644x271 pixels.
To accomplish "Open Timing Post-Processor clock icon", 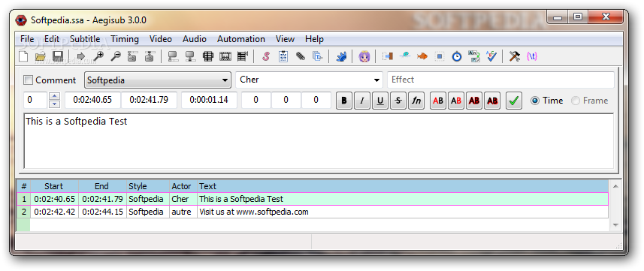I will pyautogui.click(x=457, y=56).
